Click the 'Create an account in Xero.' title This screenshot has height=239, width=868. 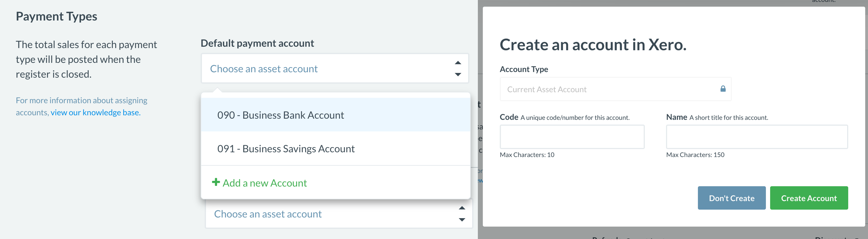[593, 44]
